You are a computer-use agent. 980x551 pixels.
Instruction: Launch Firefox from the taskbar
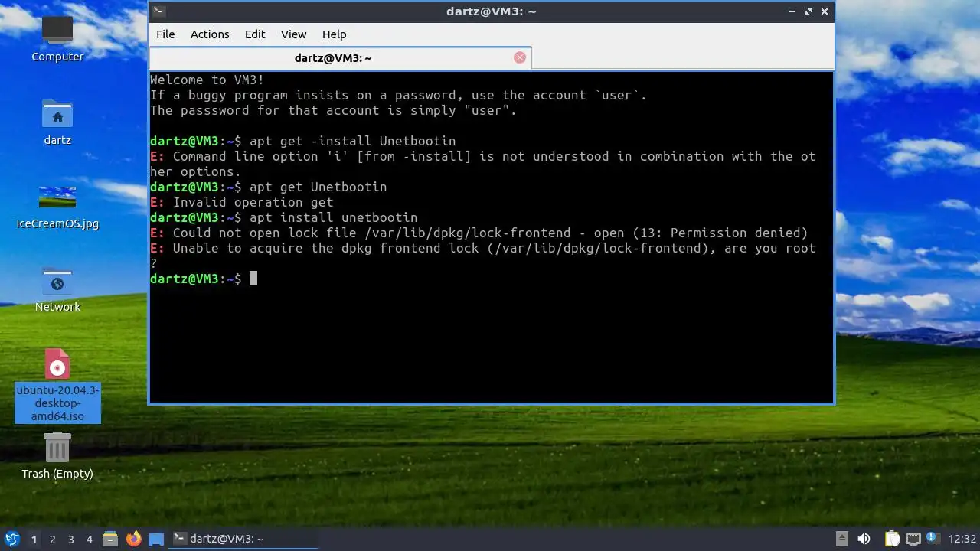pos(133,539)
